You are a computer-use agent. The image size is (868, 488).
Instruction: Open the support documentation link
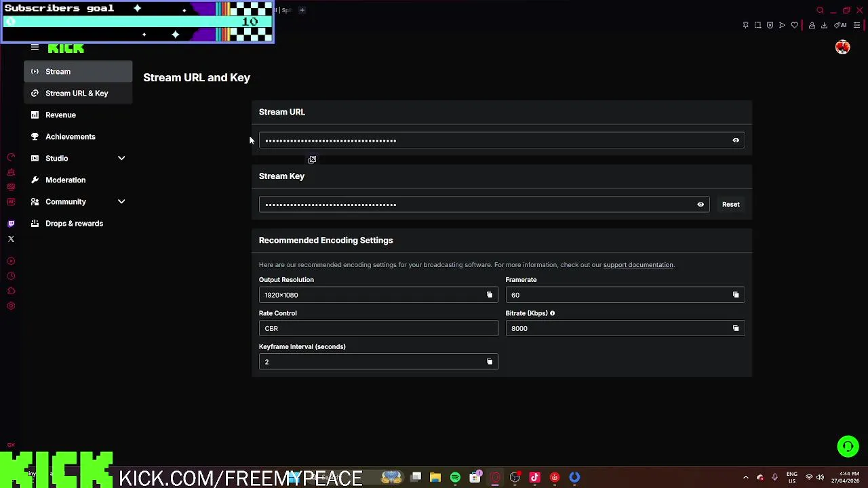coord(638,265)
